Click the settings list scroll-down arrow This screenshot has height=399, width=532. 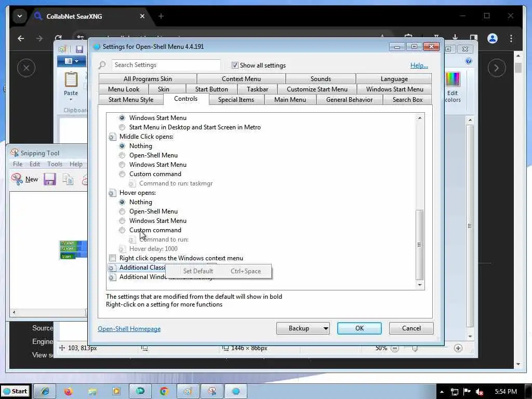(420, 285)
